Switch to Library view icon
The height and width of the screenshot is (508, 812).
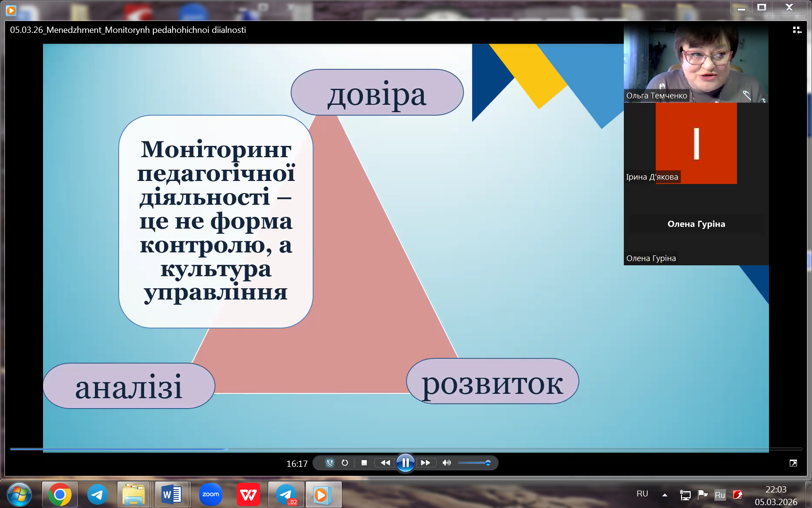pyautogui.click(x=797, y=30)
